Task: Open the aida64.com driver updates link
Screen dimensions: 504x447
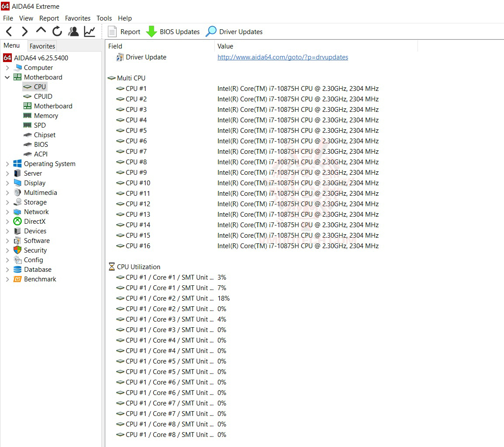Action: click(283, 57)
